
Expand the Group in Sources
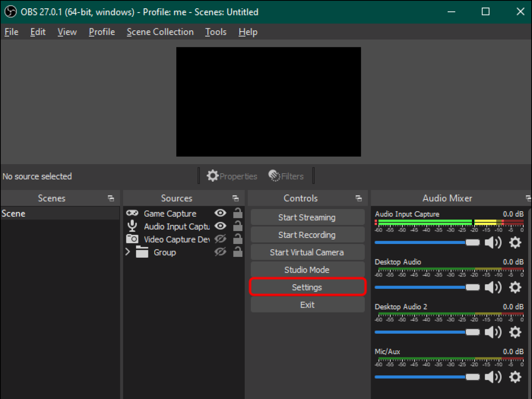127,252
